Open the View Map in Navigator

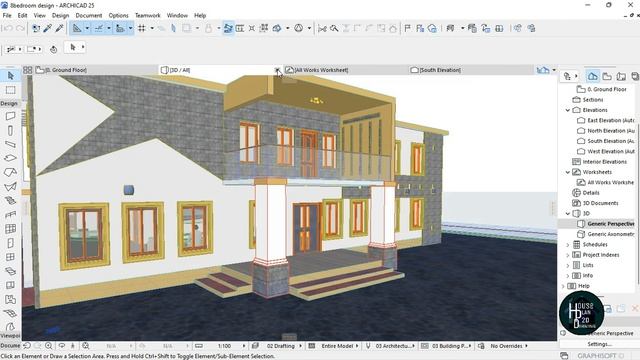click(607, 76)
